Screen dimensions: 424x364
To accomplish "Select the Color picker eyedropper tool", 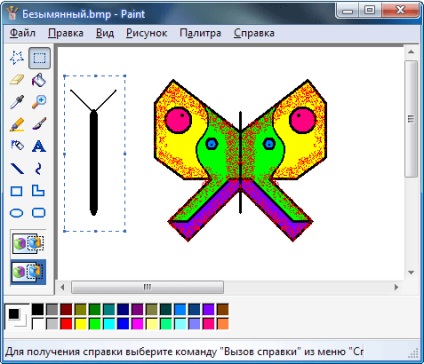I will click(17, 102).
